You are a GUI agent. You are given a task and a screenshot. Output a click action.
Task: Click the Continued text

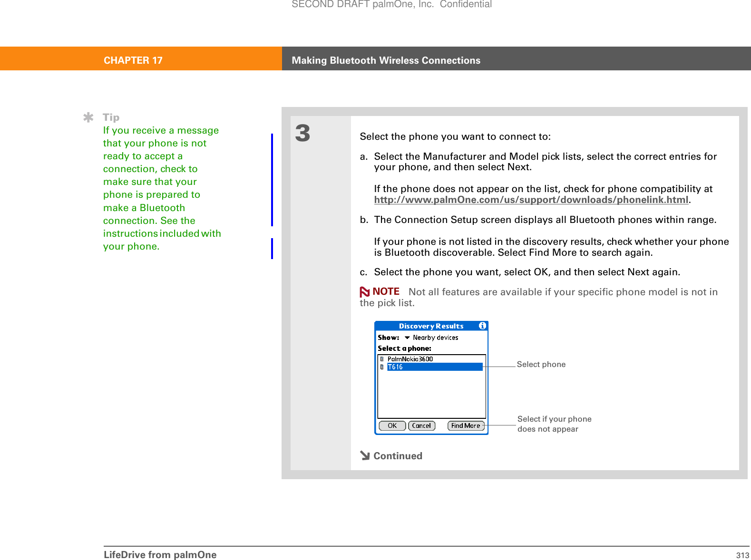coord(398,456)
